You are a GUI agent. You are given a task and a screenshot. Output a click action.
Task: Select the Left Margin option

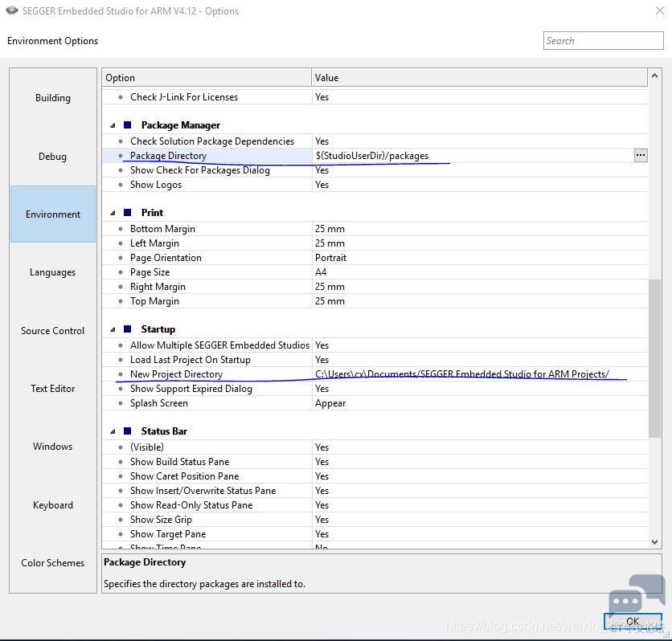[154, 243]
